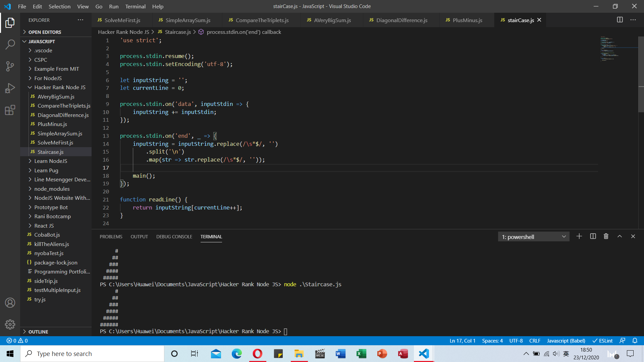Kill the terminal using the trash icon
This screenshot has height=362, width=644.
coord(606,236)
